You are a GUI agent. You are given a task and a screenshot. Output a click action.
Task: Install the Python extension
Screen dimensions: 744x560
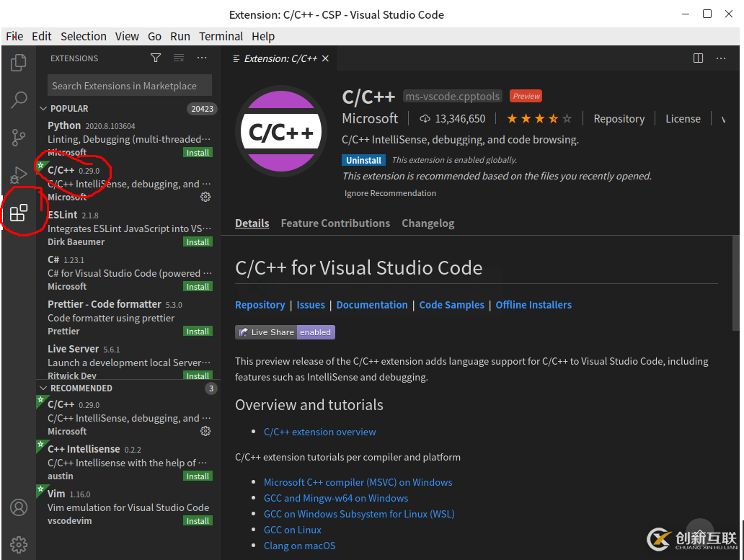[198, 153]
